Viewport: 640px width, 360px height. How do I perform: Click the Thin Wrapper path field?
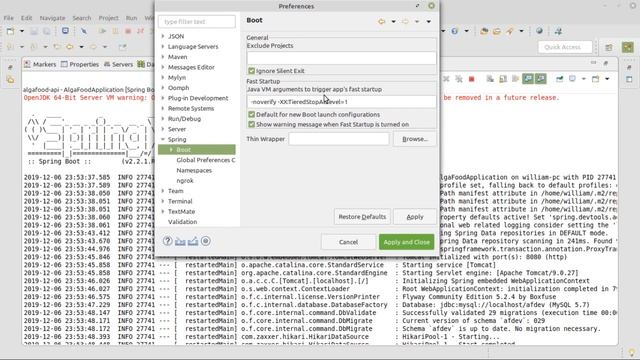coord(339,139)
